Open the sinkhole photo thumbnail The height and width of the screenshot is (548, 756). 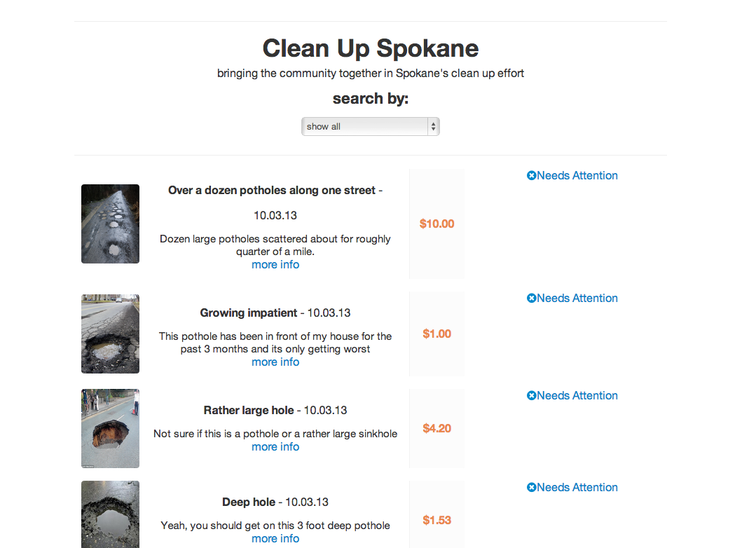pos(110,428)
